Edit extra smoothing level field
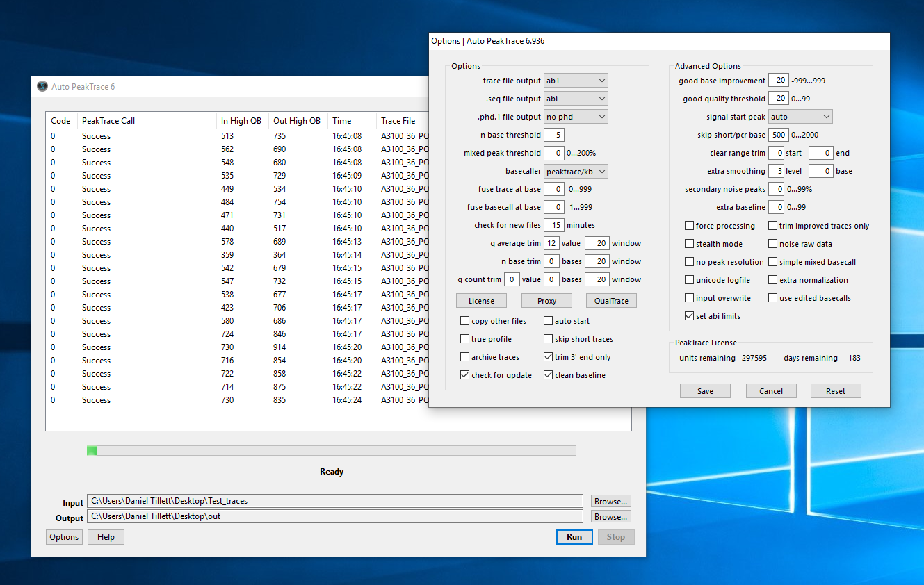The image size is (924, 585). [x=776, y=171]
